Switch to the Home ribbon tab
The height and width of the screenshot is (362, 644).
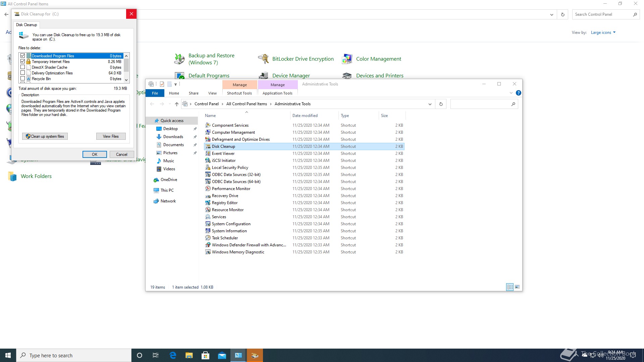174,93
